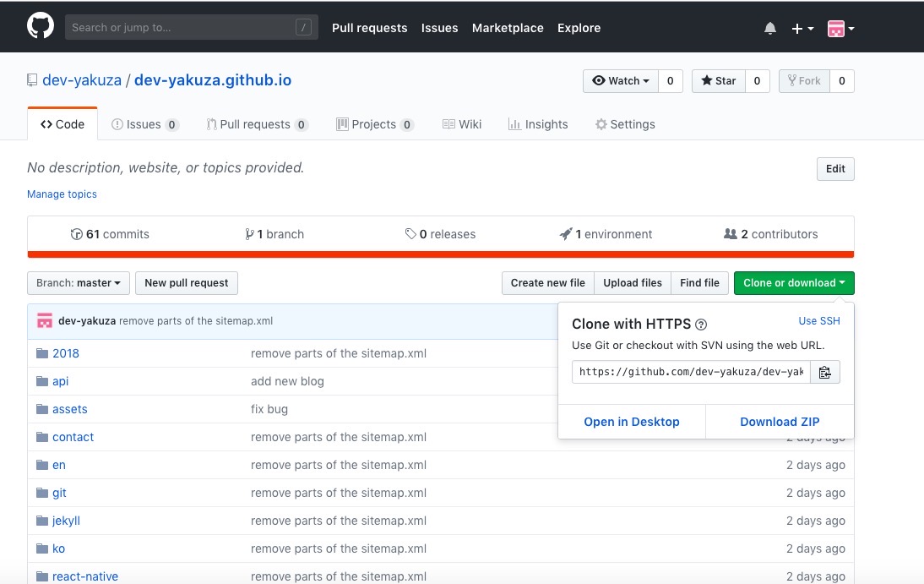Open the dev-yakuza.github.io repository link

pyautogui.click(x=213, y=80)
